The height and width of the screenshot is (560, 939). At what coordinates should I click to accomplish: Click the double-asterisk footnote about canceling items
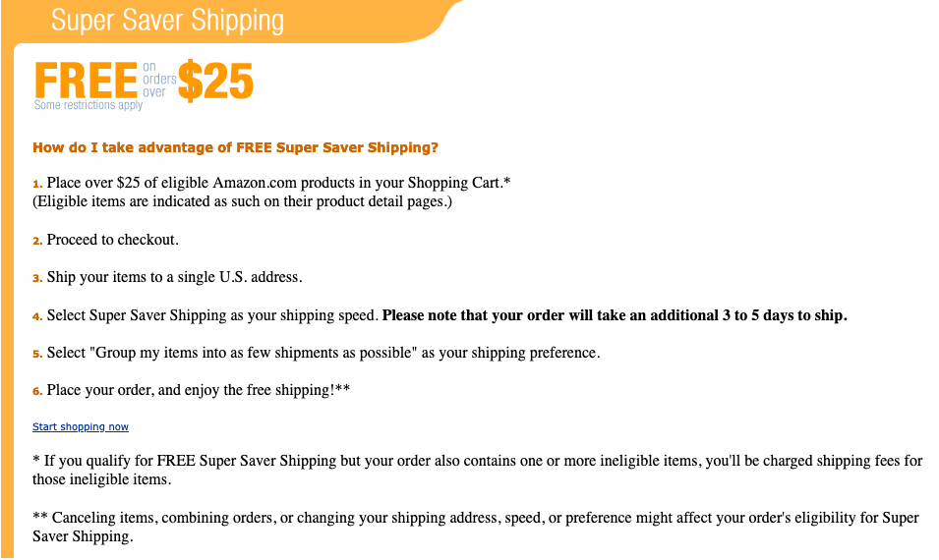click(476, 527)
